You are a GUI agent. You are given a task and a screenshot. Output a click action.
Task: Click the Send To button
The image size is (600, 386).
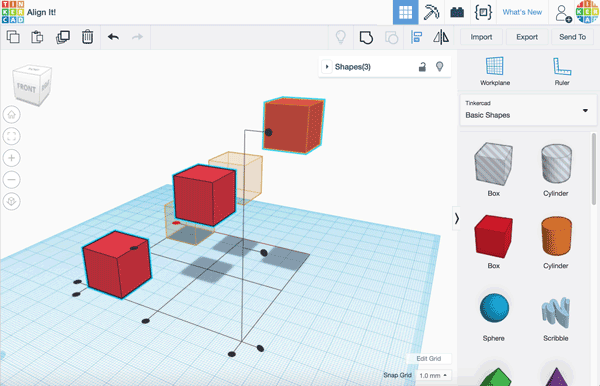pos(572,37)
